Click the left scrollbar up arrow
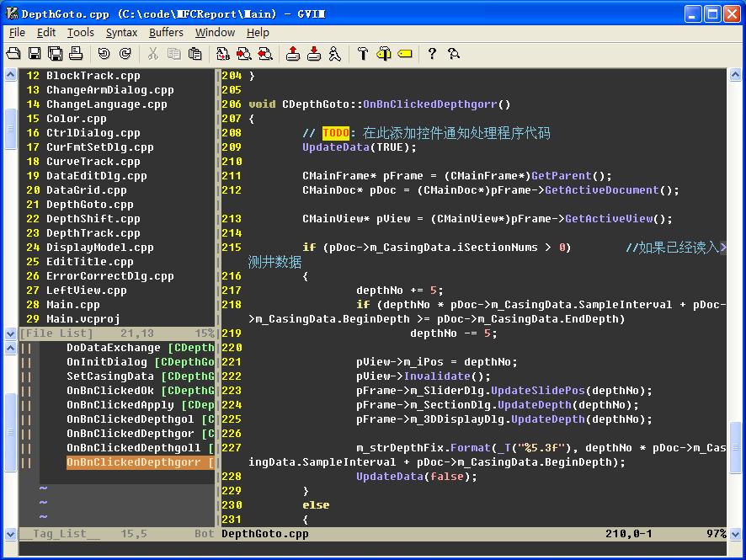 point(11,75)
